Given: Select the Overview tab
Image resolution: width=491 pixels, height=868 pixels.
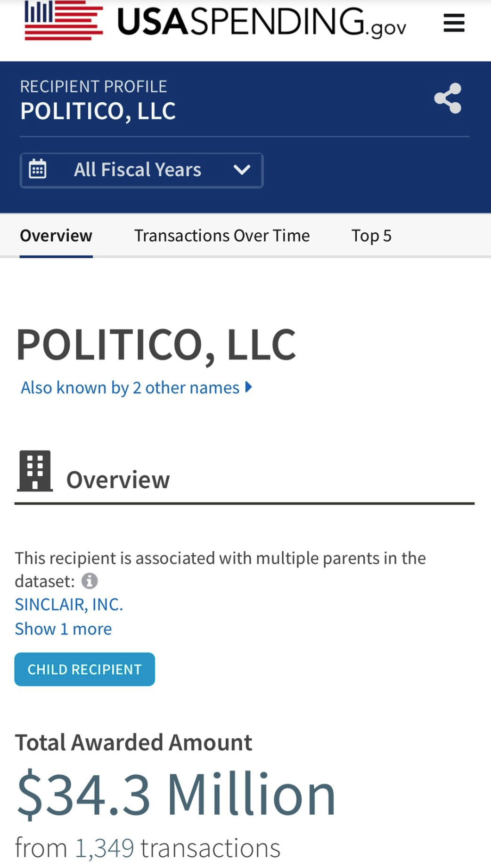Looking at the screenshot, I should tap(56, 236).
